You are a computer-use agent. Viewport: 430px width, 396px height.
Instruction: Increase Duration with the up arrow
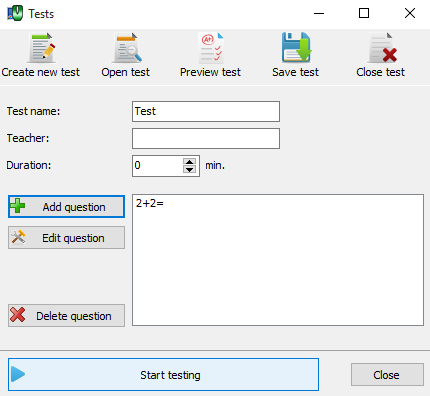(189, 162)
